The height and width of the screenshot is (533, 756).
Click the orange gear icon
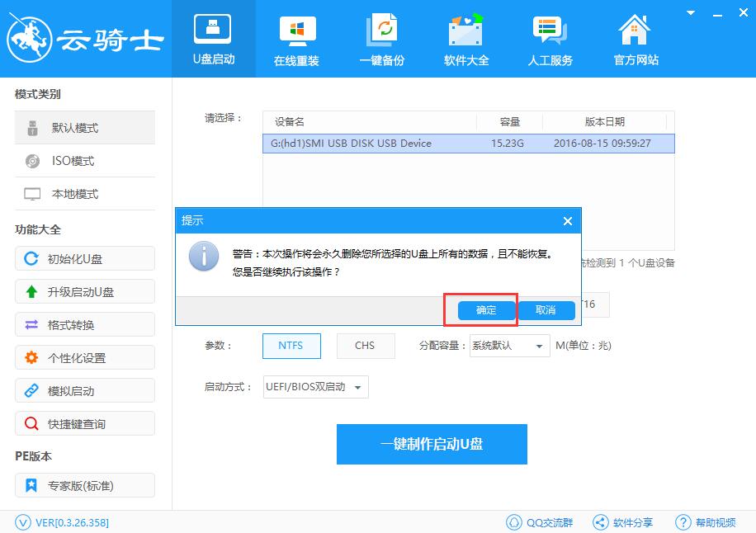(x=31, y=357)
